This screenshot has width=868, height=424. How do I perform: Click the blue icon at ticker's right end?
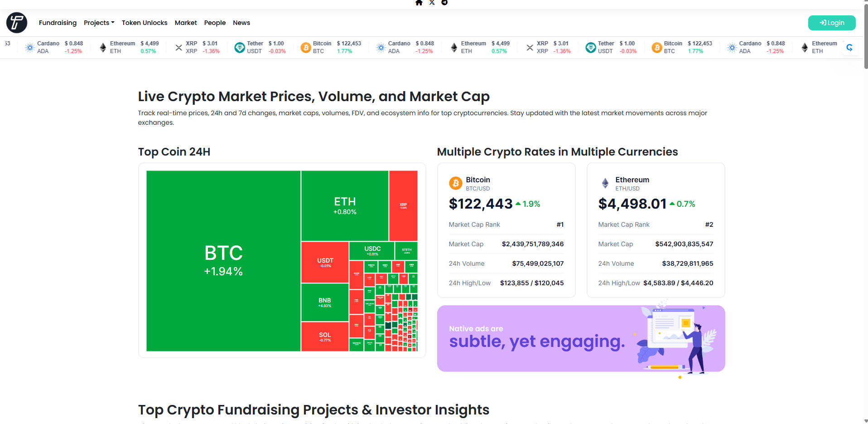[849, 47]
